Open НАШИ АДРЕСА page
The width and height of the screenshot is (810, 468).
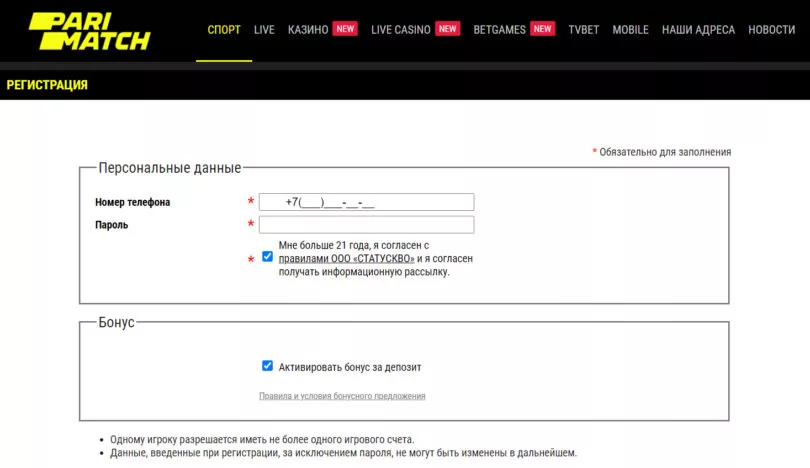coord(698,30)
